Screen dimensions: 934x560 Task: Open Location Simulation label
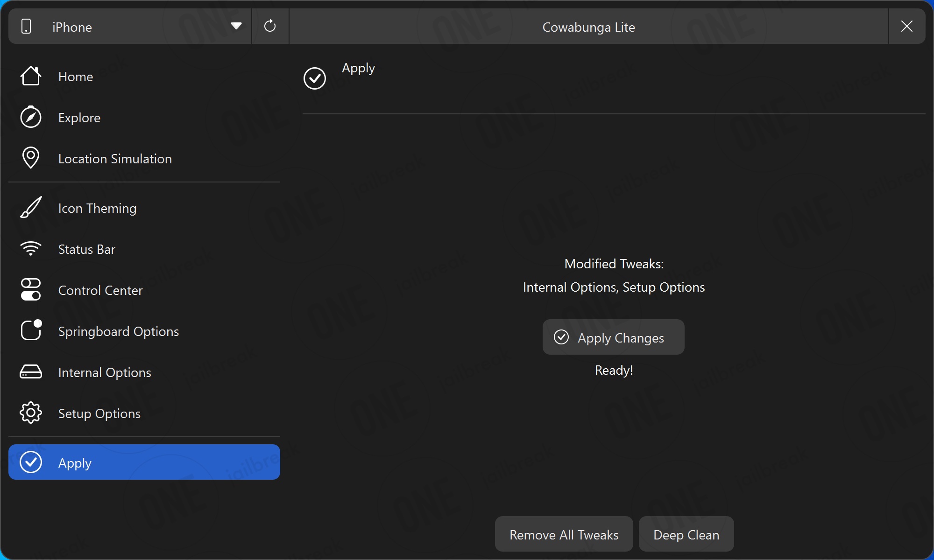[115, 159]
